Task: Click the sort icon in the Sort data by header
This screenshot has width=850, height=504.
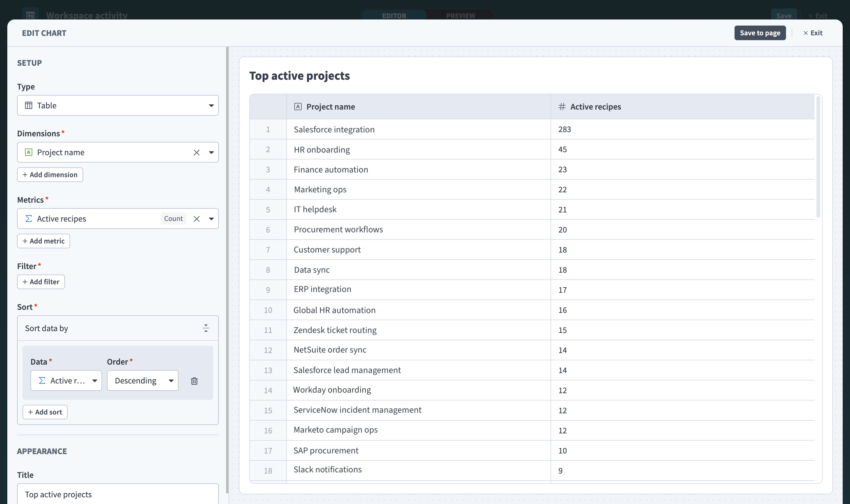Action: (206, 328)
